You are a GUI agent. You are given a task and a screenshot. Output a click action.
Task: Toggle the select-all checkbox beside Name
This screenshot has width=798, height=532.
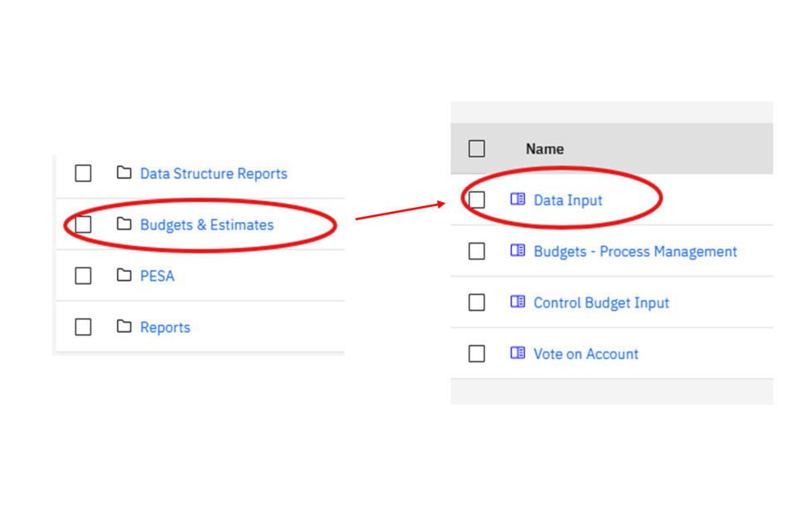pyautogui.click(x=476, y=149)
